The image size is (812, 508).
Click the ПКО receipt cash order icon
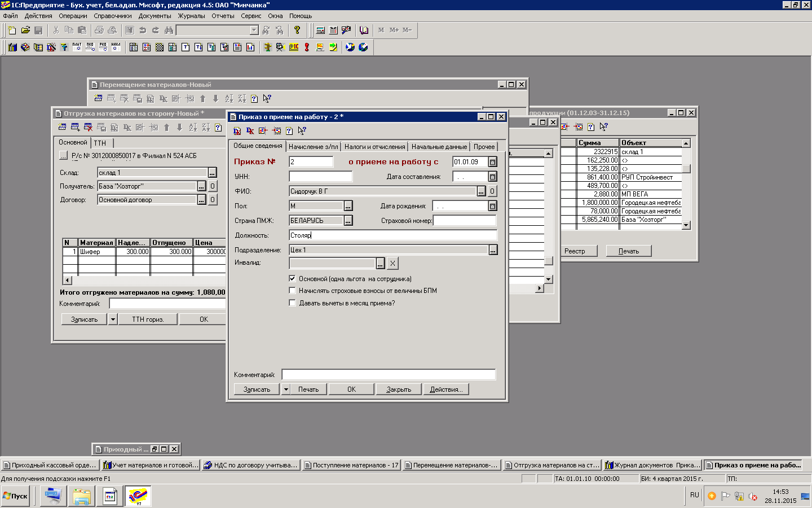[x=90, y=47]
